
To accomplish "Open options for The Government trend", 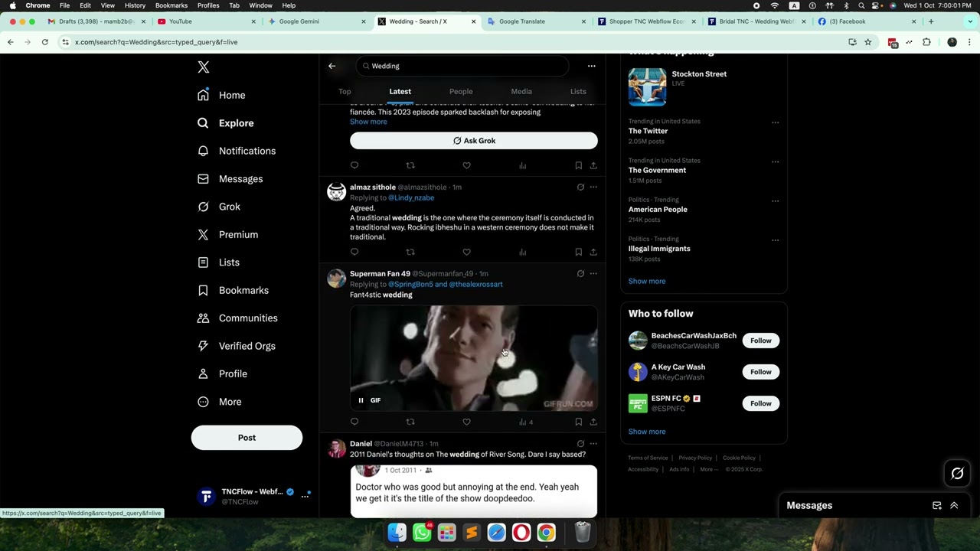I will click(775, 161).
